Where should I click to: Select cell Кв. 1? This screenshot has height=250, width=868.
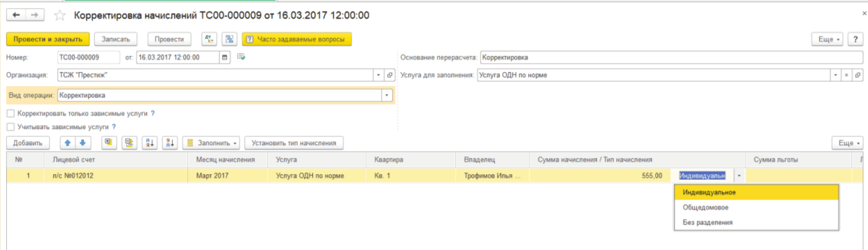pyautogui.click(x=413, y=175)
